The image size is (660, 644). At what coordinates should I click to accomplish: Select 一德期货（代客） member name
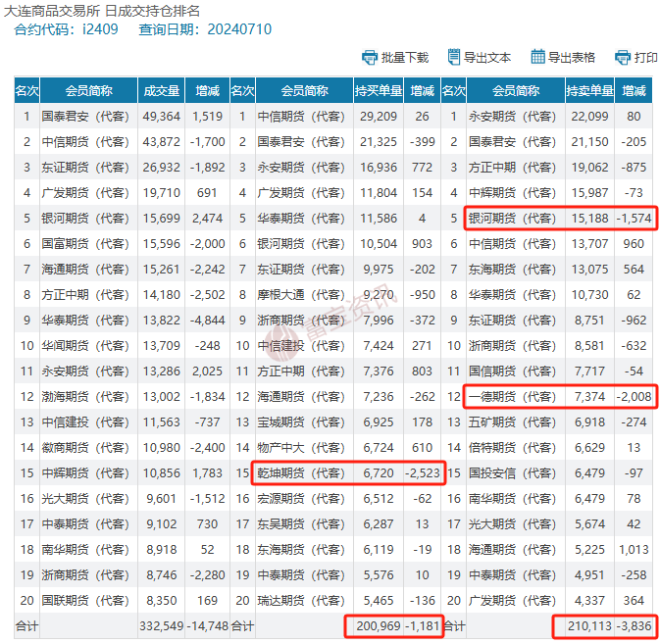point(512,397)
